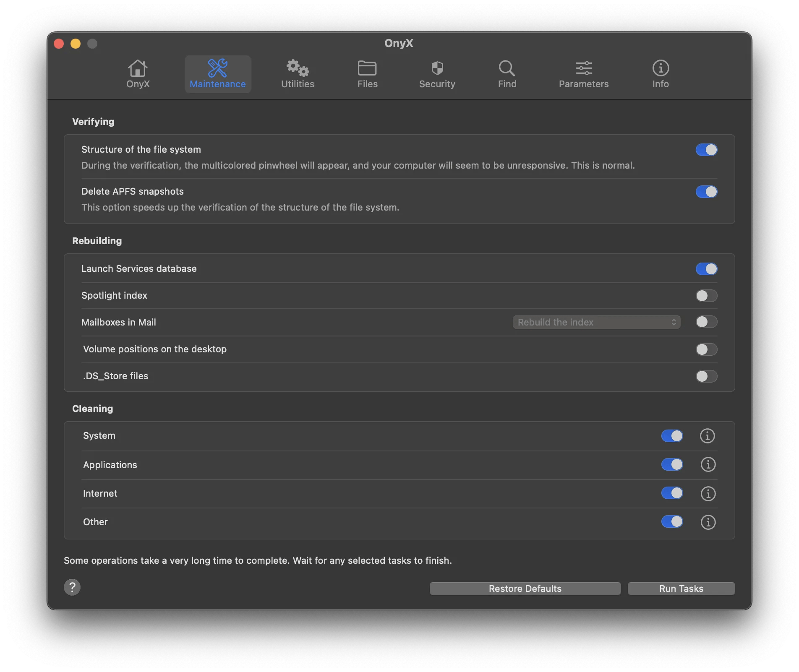The image size is (799, 672).
Task: Open the Parameters sliders icon
Action: [583, 68]
